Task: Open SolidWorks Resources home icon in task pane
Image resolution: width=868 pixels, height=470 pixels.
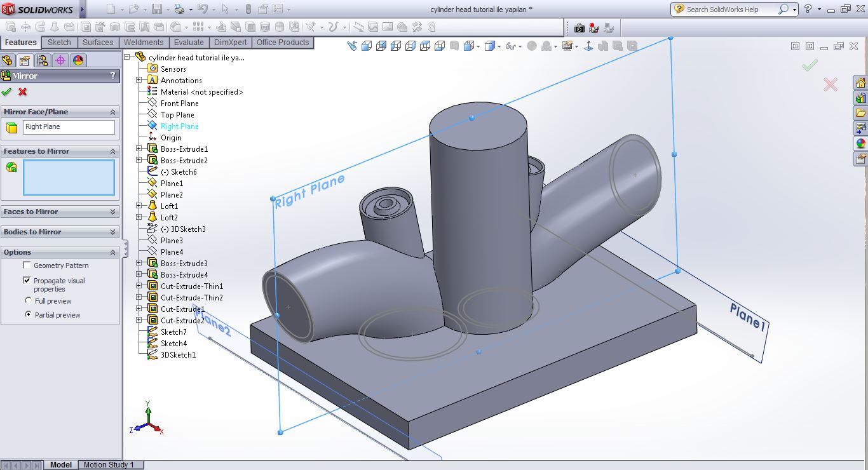Action: (860, 83)
